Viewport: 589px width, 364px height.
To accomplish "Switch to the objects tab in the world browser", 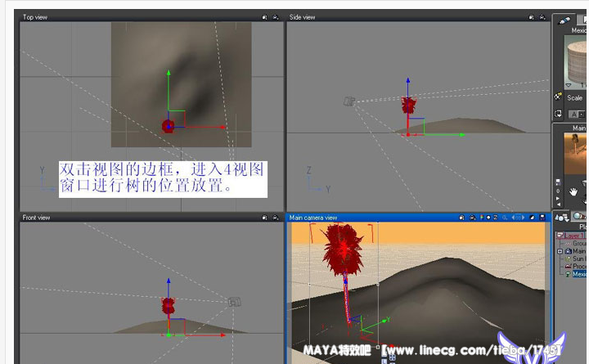I will coord(562,217).
